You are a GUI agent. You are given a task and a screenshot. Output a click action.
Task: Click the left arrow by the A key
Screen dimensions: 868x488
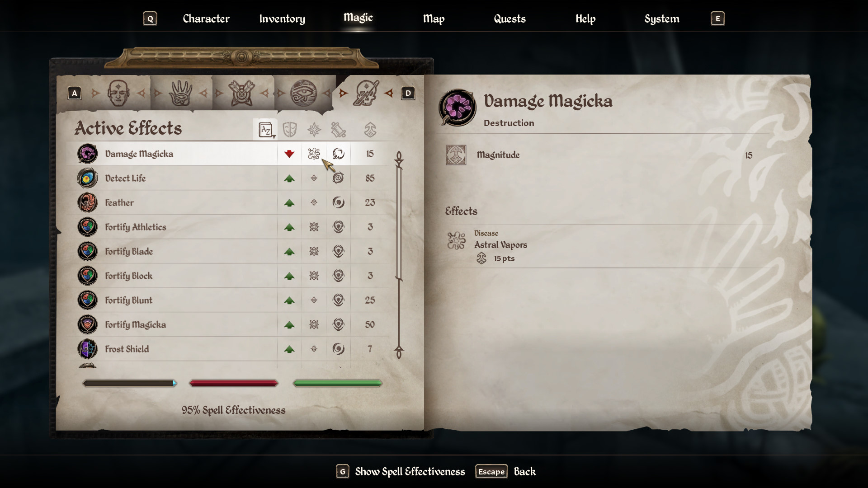coord(95,93)
